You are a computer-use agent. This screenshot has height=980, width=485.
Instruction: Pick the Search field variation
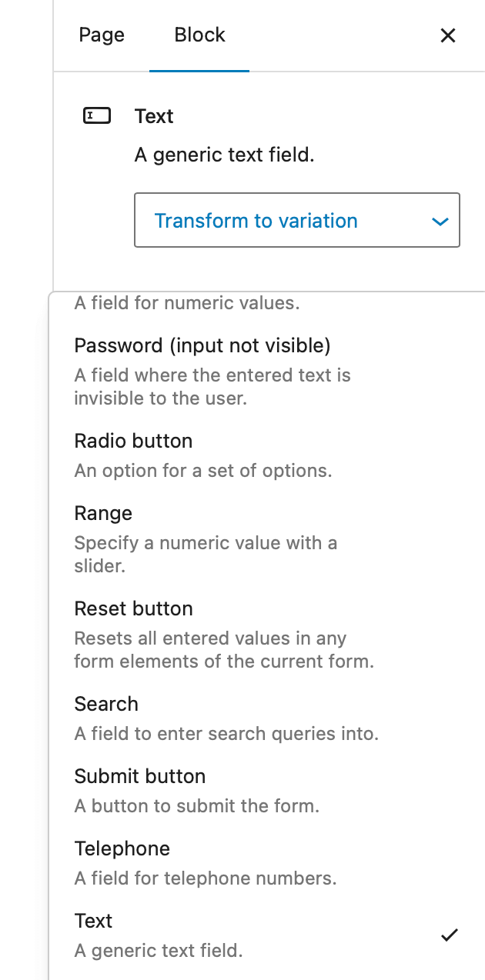click(x=106, y=704)
